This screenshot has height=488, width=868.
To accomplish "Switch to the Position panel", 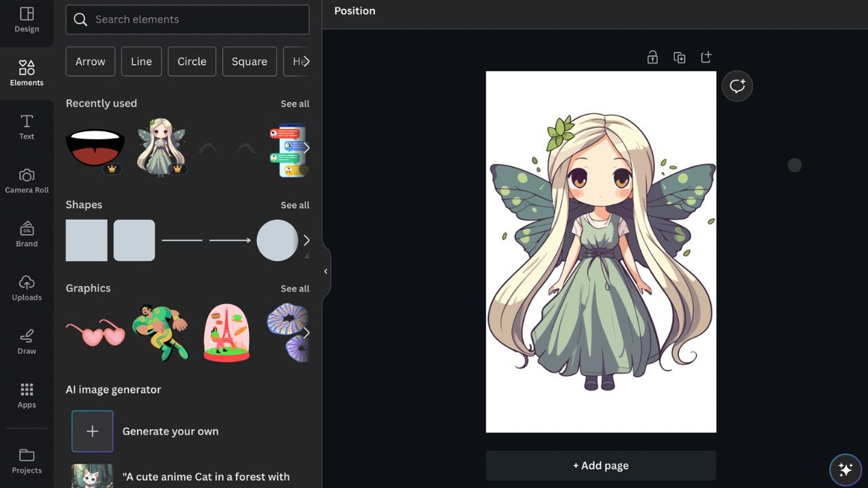I will (x=354, y=11).
